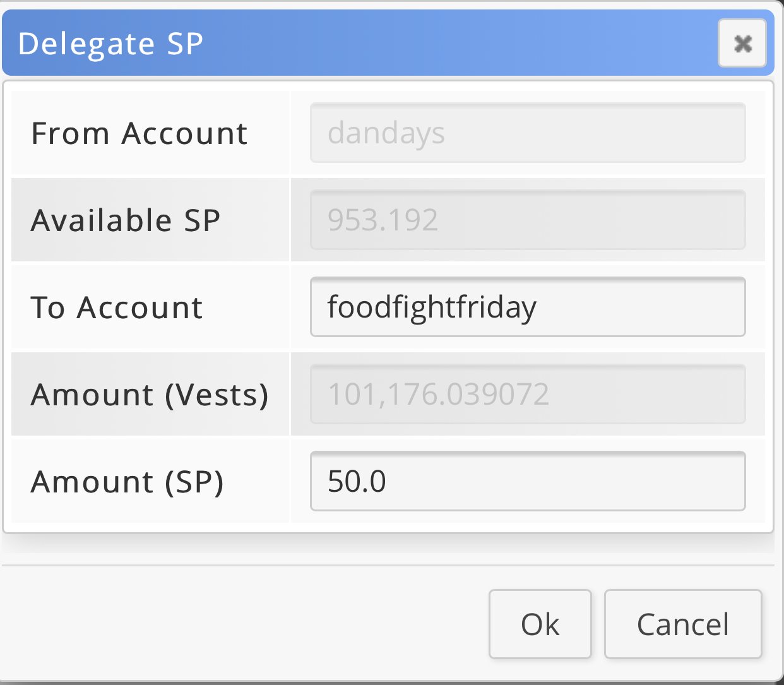Click the 'Amount (SP)' label
784x685 pixels.
[127, 482]
